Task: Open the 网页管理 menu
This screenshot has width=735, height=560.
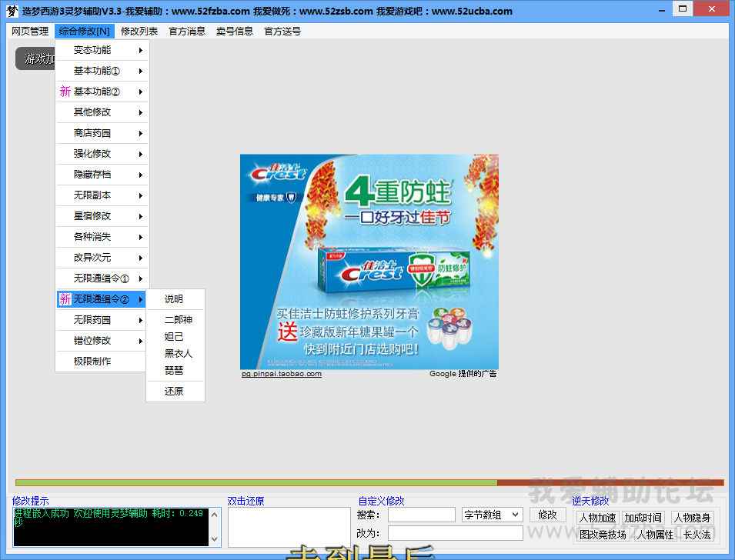Action: click(30, 32)
